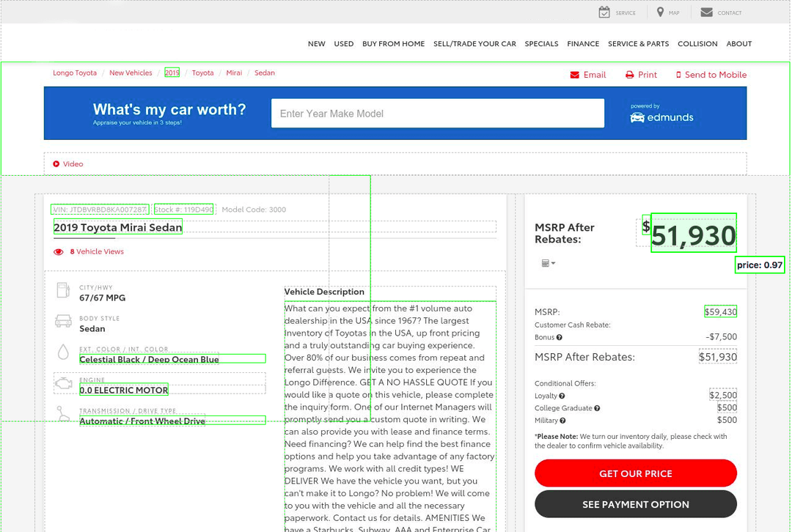Viewport: 792px width, 532px height.
Task: Go to the New Vehicles breadcrumb link
Action: tap(131, 73)
